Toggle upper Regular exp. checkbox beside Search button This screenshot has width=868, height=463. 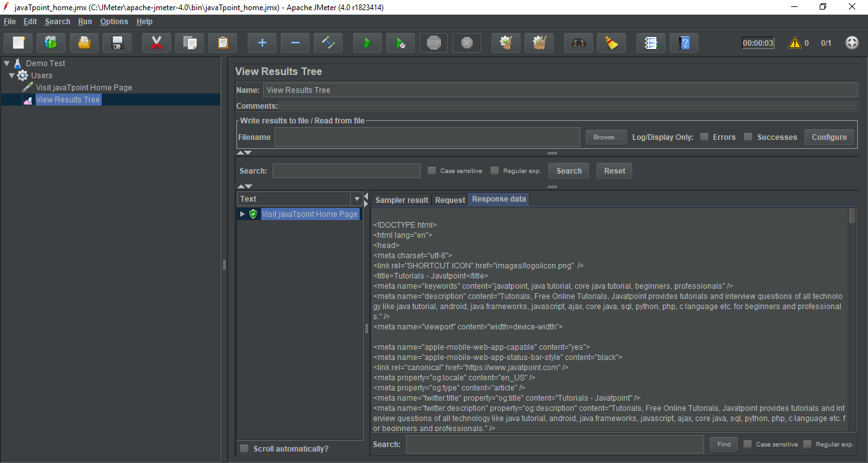tap(494, 170)
